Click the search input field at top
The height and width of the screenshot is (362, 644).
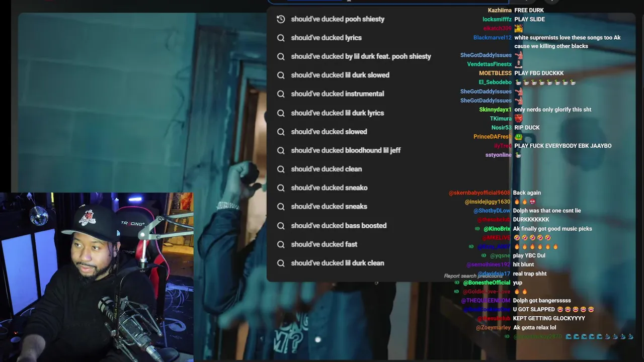(x=387, y=2)
